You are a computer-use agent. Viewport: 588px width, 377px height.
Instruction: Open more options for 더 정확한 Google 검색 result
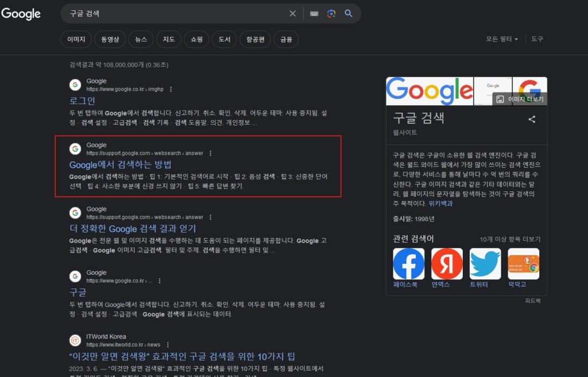tap(210, 217)
